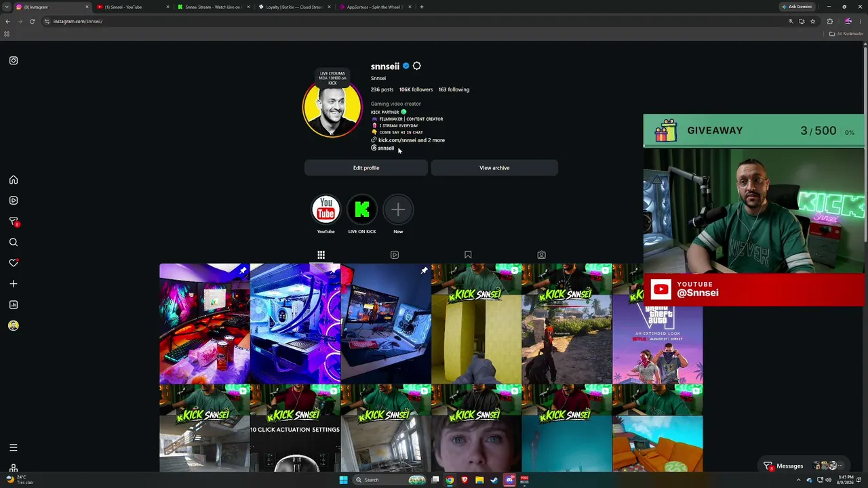Switch to the Reels profile tab
Viewport: 868px width, 488px height.
[395, 255]
